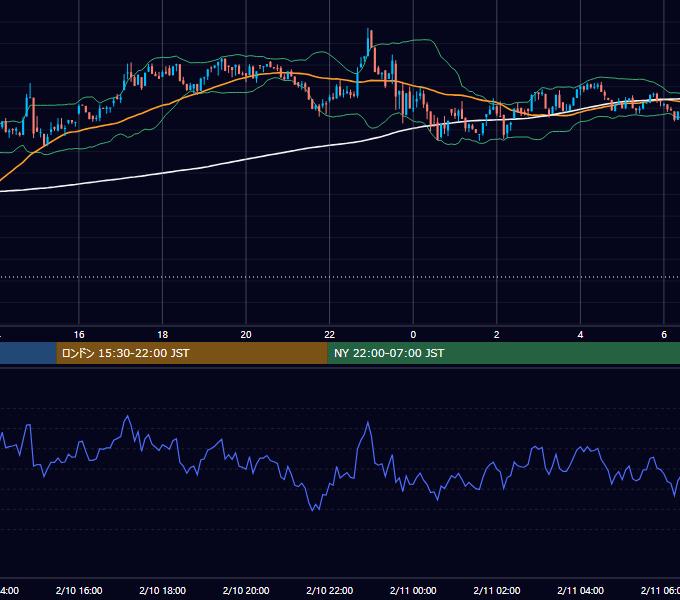
Task: Click the 4 hour axis label
Action: pyautogui.click(x=580, y=335)
